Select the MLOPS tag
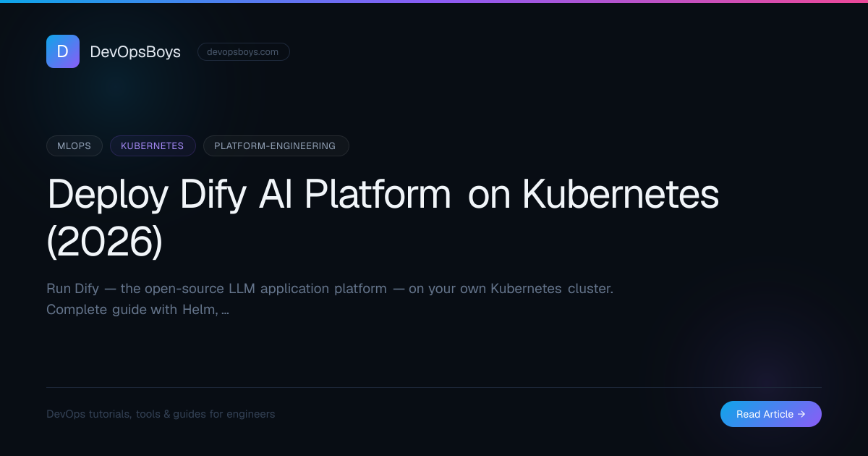 click(75, 145)
